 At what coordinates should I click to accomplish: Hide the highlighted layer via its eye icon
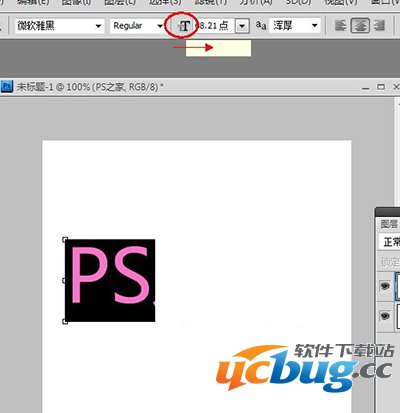pos(385,286)
